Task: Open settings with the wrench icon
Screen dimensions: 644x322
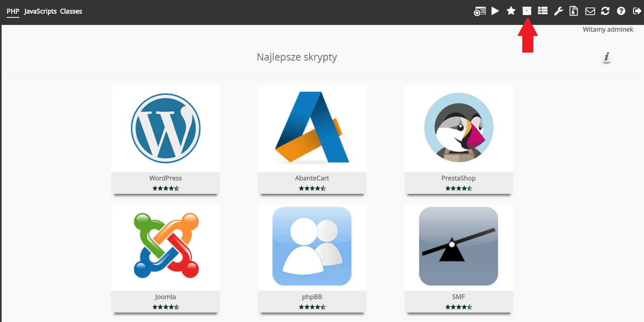Action: click(x=558, y=11)
